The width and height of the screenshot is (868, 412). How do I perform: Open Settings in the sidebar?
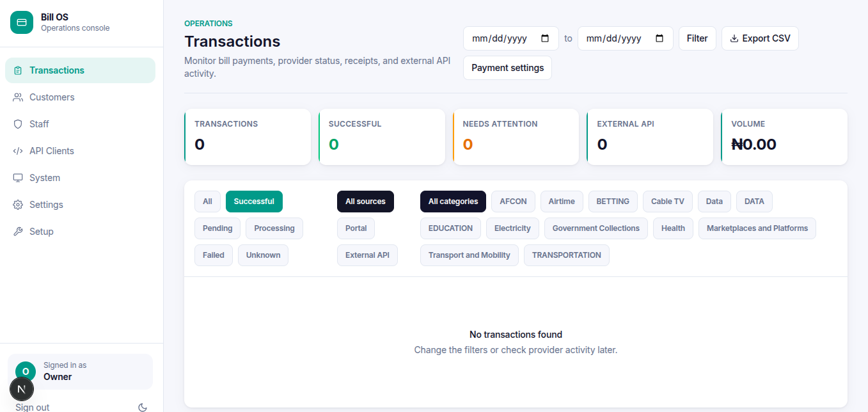(80, 205)
